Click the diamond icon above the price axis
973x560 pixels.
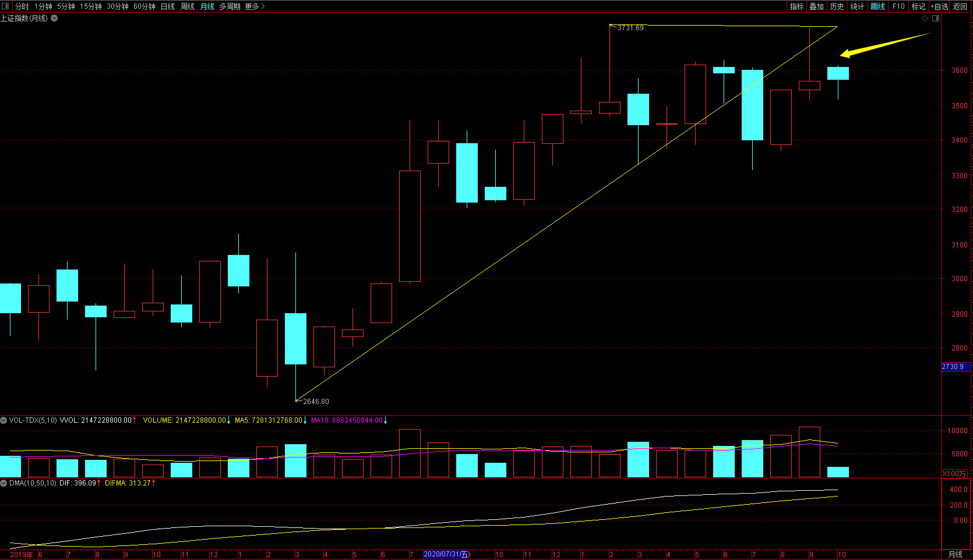click(925, 19)
